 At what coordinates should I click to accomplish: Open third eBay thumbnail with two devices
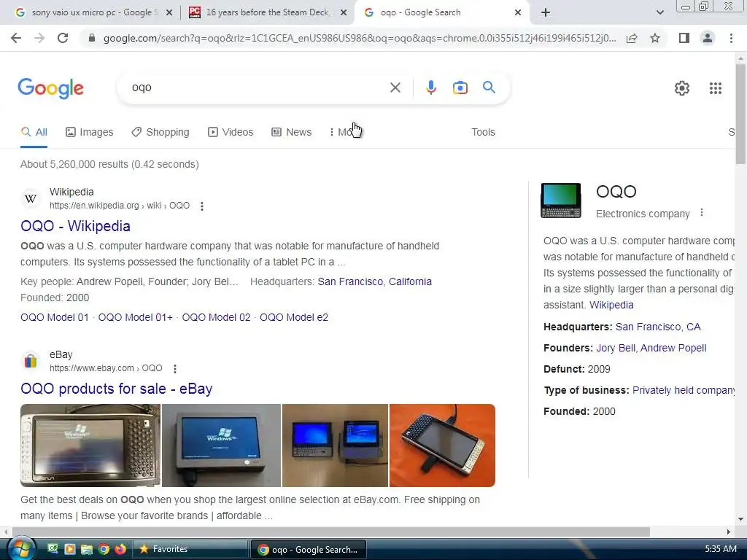(335, 446)
